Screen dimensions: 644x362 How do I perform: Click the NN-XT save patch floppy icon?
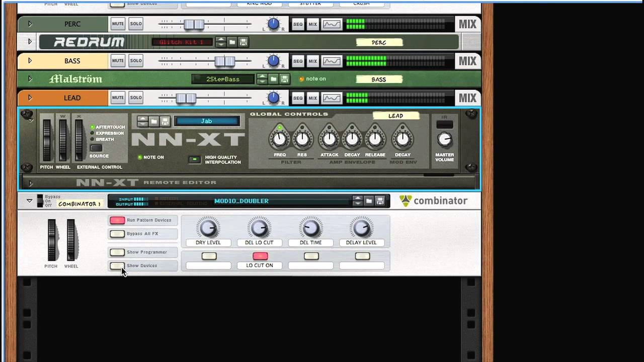[165, 121]
